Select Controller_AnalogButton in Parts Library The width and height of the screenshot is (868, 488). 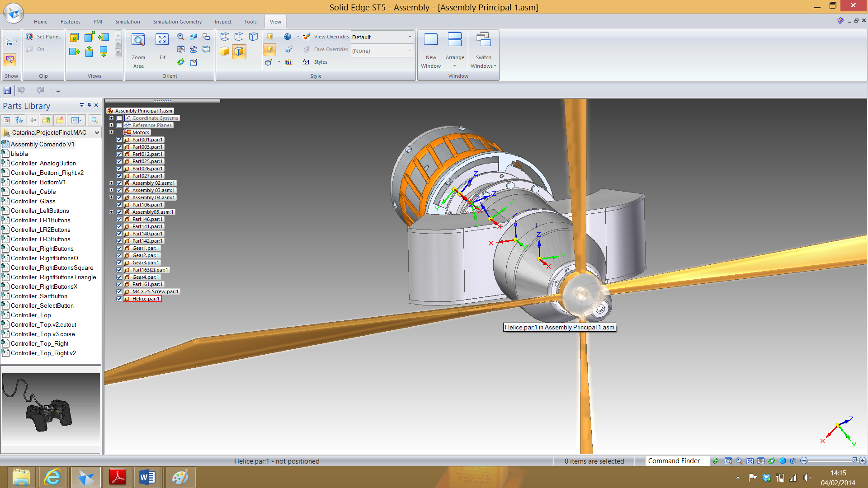[x=43, y=164]
